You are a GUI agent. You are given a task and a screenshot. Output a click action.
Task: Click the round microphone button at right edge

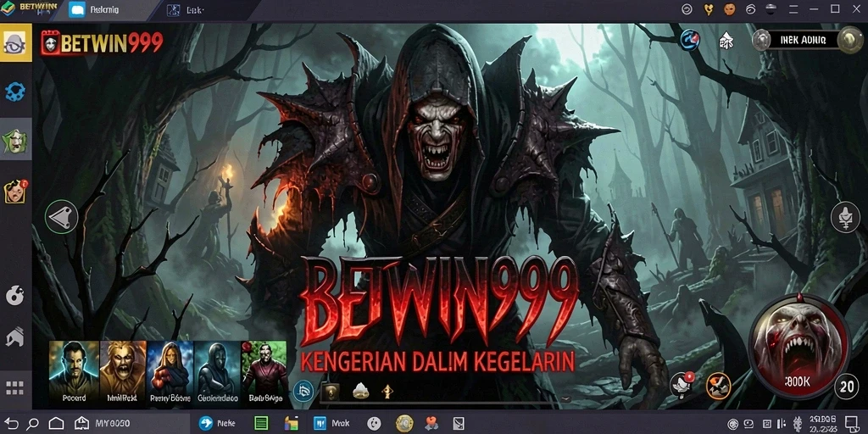pos(845,216)
